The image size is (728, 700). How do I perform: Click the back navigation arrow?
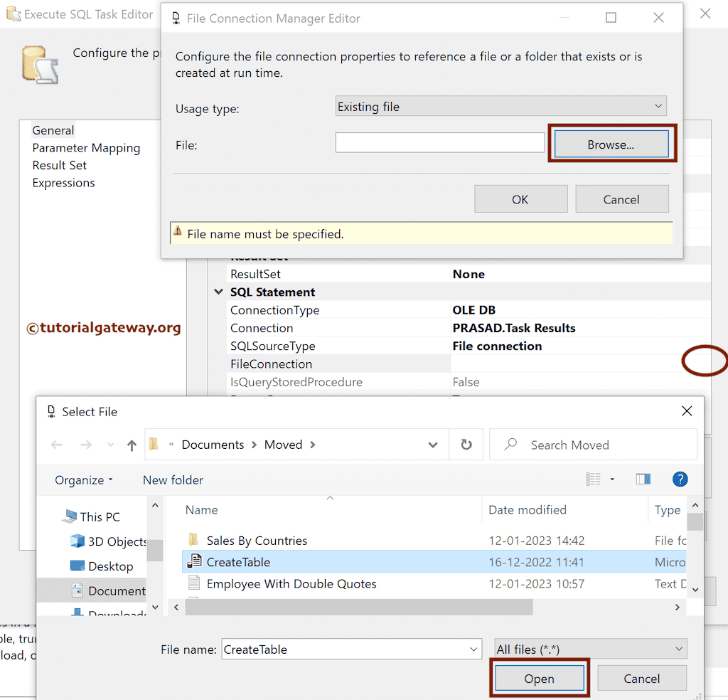57,444
